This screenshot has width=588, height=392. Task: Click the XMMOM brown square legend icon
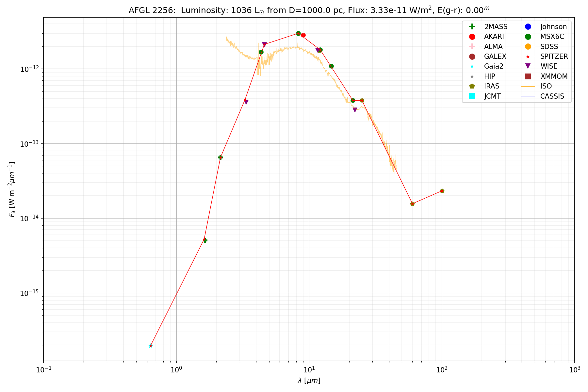pyautogui.click(x=528, y=76)
